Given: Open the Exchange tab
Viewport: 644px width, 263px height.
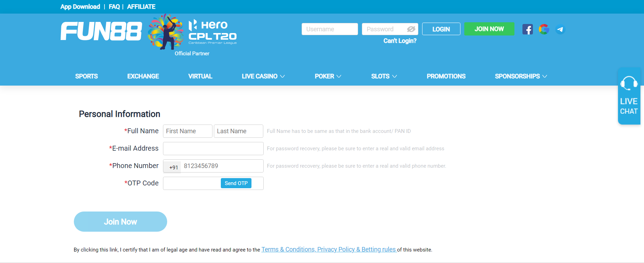Looking at the screenshot, I should [143, 76].
